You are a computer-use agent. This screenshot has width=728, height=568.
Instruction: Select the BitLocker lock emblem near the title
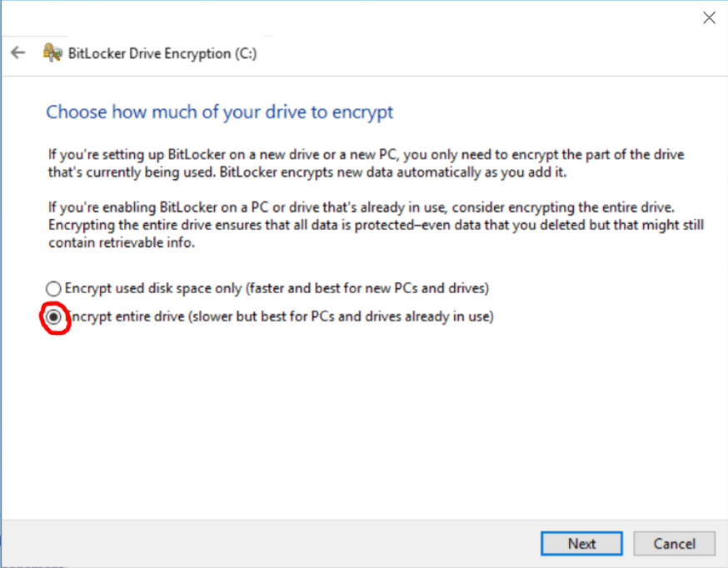(x=52, y=52)
